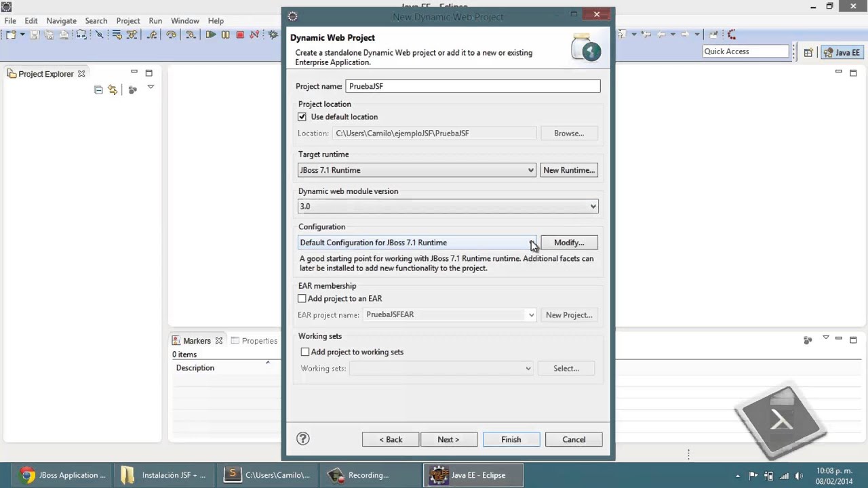Screen dimensions: 868x488
Task: Click the Project name text field
Action: tap(473, 86)
